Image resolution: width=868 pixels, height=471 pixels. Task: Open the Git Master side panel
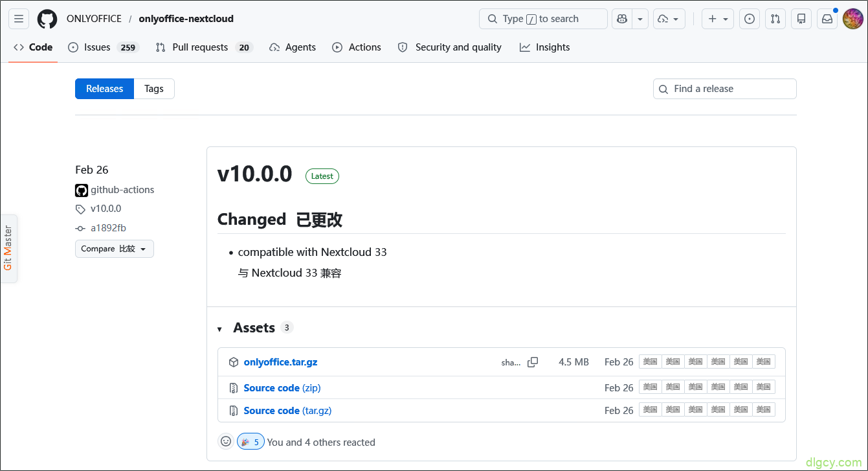8,248
